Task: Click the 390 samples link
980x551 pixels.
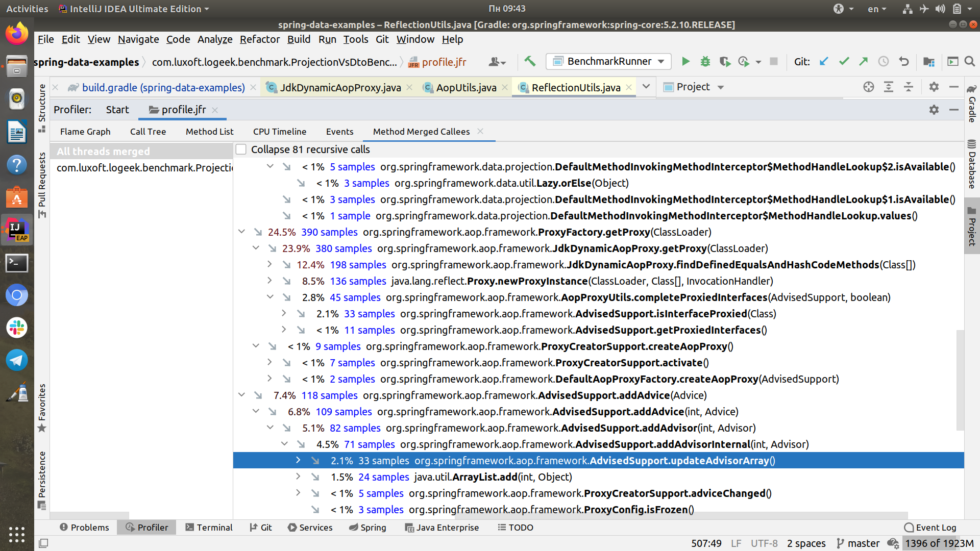Action: point(329,232)
